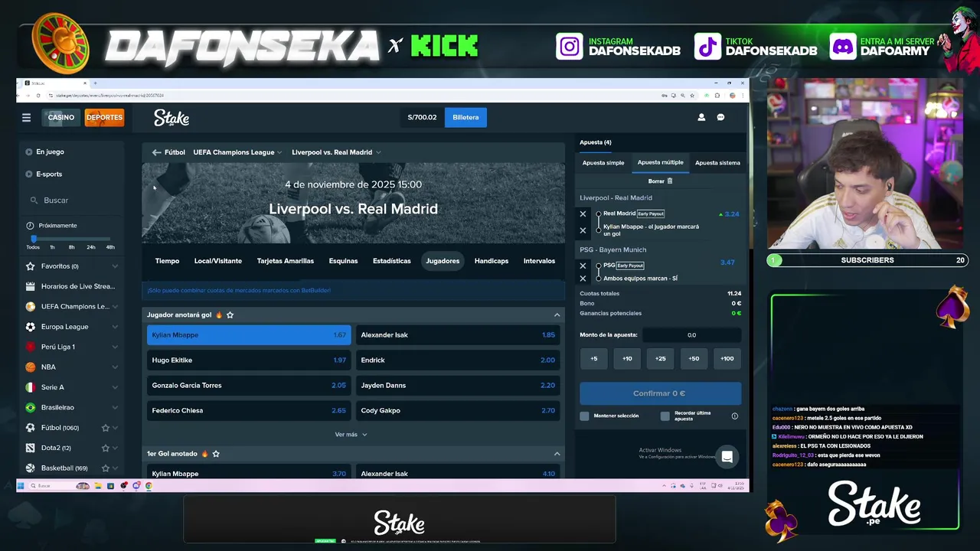This screenshot has width=980, height=551.
Task: Select the Jayden Danns 2.20 odds
Action: point(458,386)
